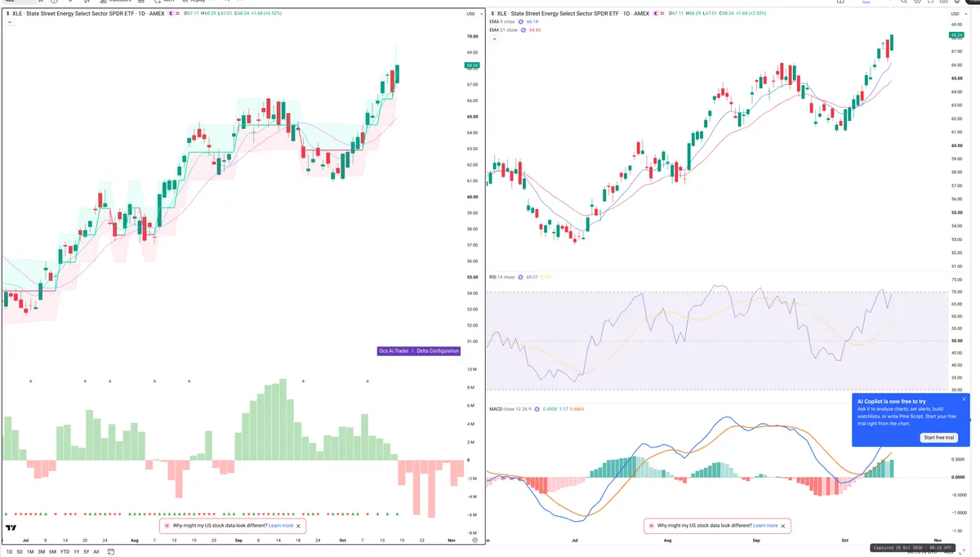This screenshot has width=980, height=557.
Task: Click 70.00 on left price axis
Action: [x=472, y=37]
